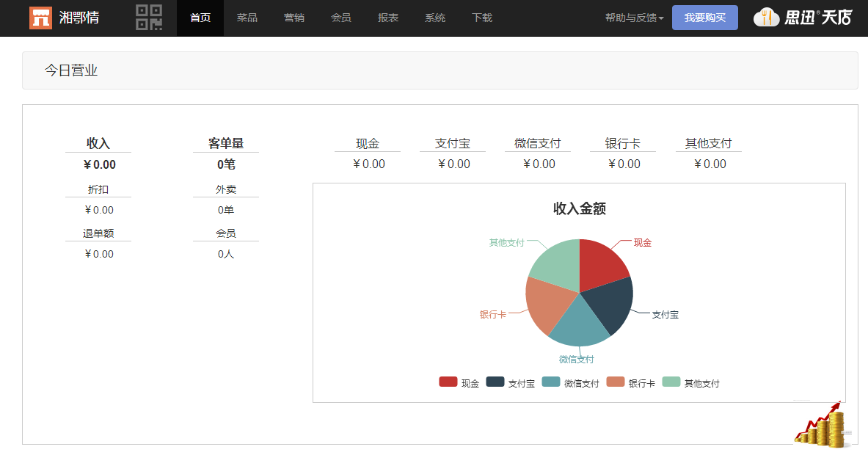Open the 营销 menu
This screenshot has height=466, width=868.
294,18
